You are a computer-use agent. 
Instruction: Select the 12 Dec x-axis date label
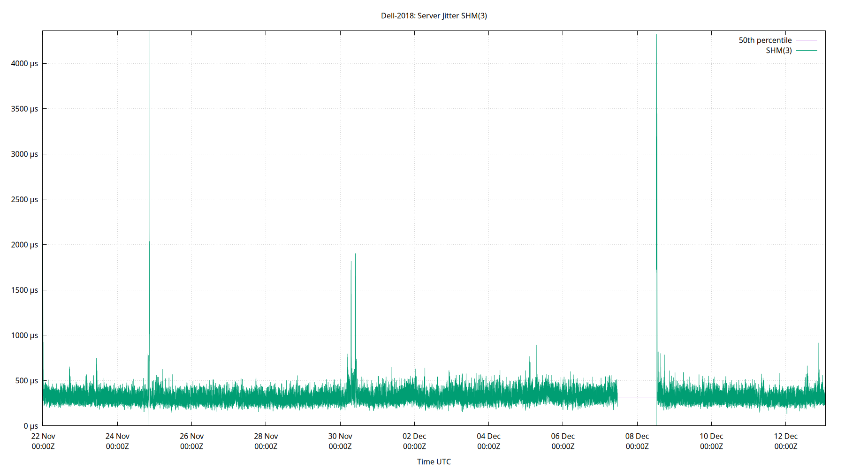[785, 436]
